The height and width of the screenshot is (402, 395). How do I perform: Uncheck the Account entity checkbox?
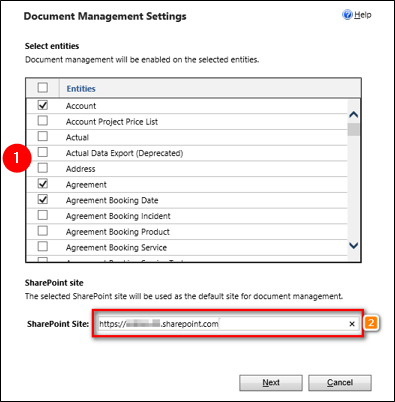(43, 105)
